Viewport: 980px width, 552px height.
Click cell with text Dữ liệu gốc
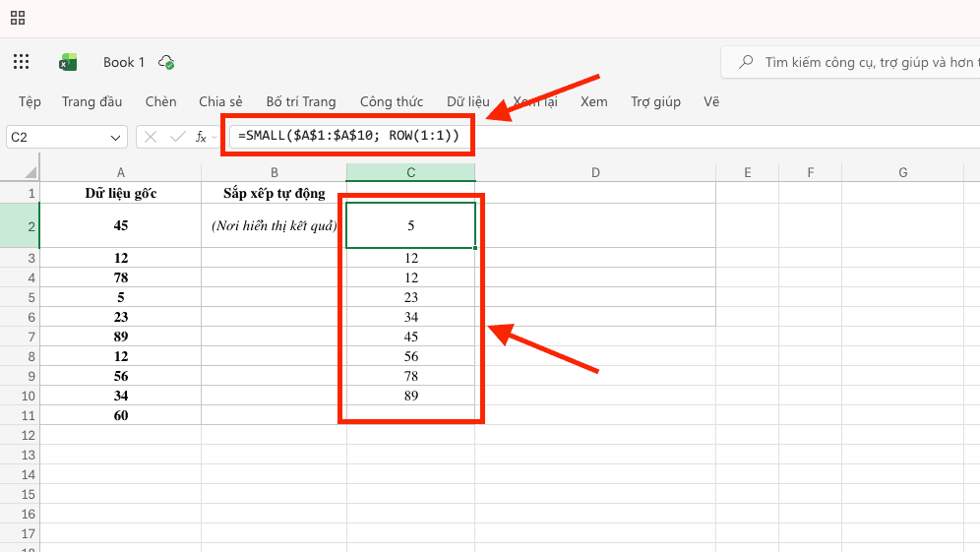point(121,193)
